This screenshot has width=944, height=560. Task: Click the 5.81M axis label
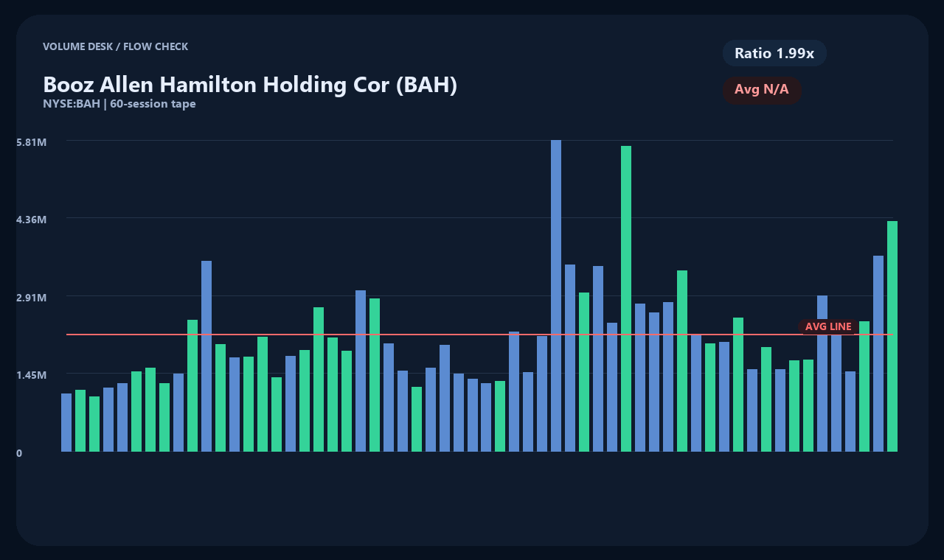tap(32, 141)
